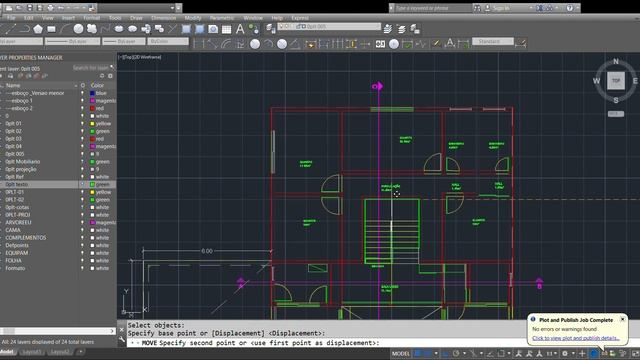This screenshot has height=360, width=640.
Task: Toggle grid display in status bar
Action: click(x=418, y=353)
